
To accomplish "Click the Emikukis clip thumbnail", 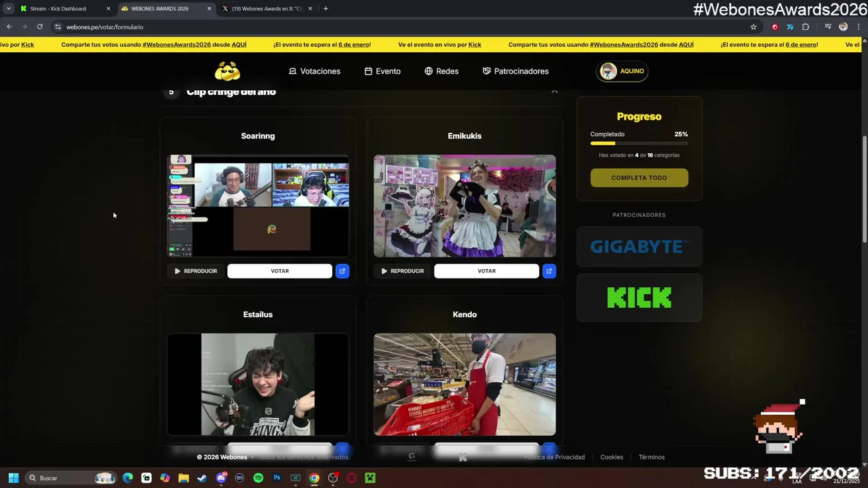I will click(x=465, y=206).
